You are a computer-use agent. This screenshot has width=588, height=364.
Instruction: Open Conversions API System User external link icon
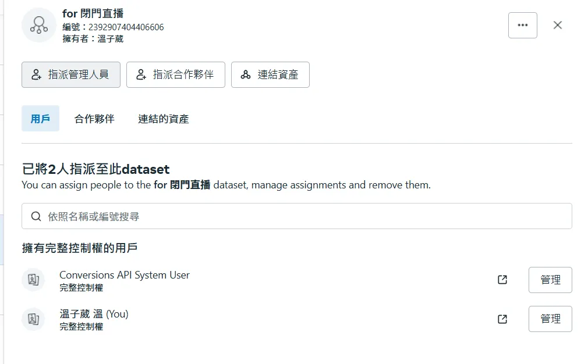[502, 280]
